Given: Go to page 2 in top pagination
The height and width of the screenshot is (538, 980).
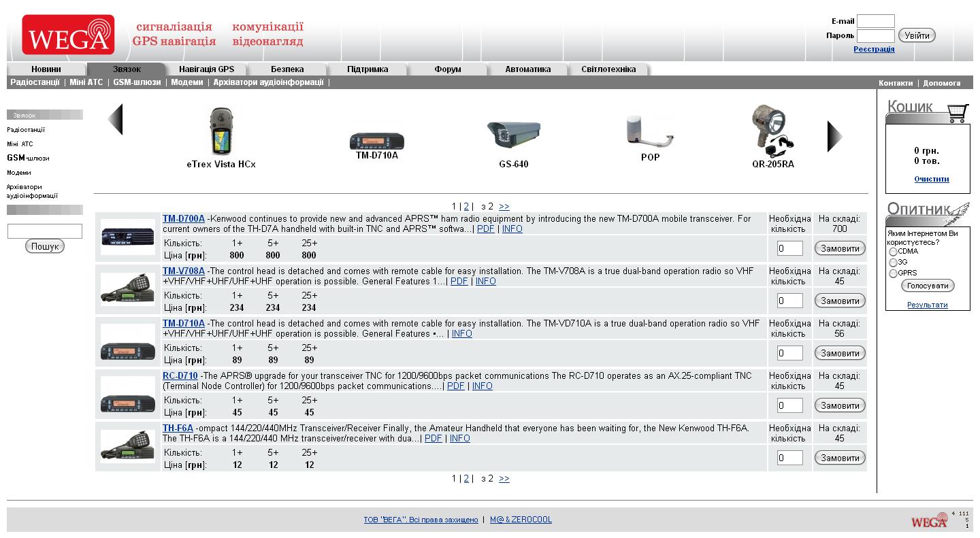Looking at the screenshot, I should 466,207.
